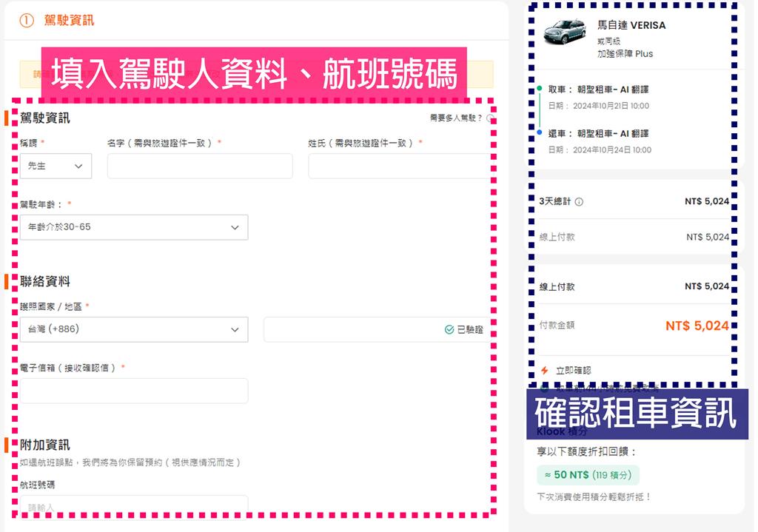Click the ≈ 50 NT$ (119 積分) reward badge
The height and width of the screenshot is (532, 758).
588,475
